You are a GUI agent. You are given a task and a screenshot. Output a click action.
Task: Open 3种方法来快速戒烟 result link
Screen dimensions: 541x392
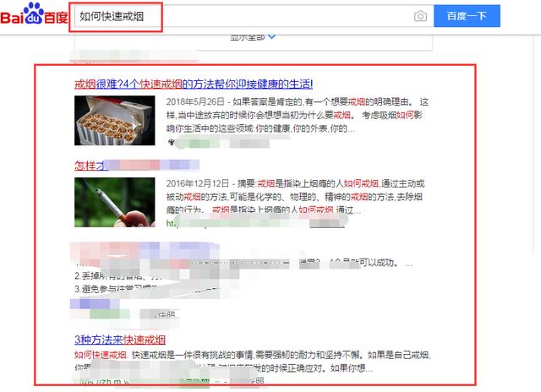(120, 340)
